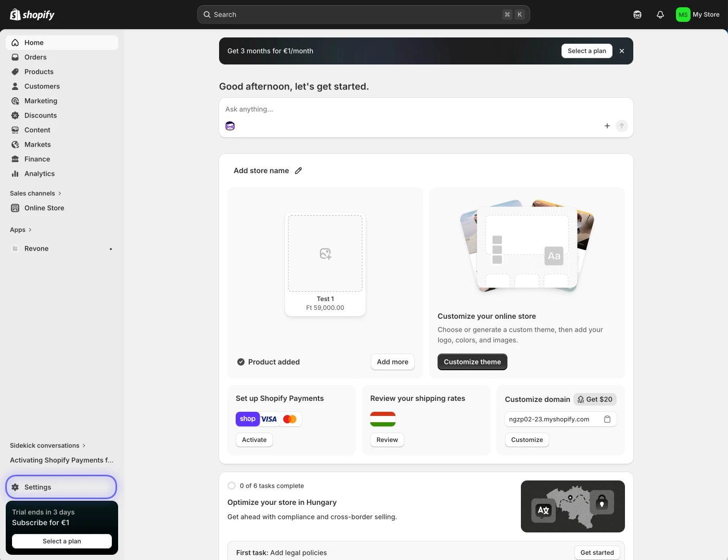Click the plus attachment icon in Ask box

607,126
